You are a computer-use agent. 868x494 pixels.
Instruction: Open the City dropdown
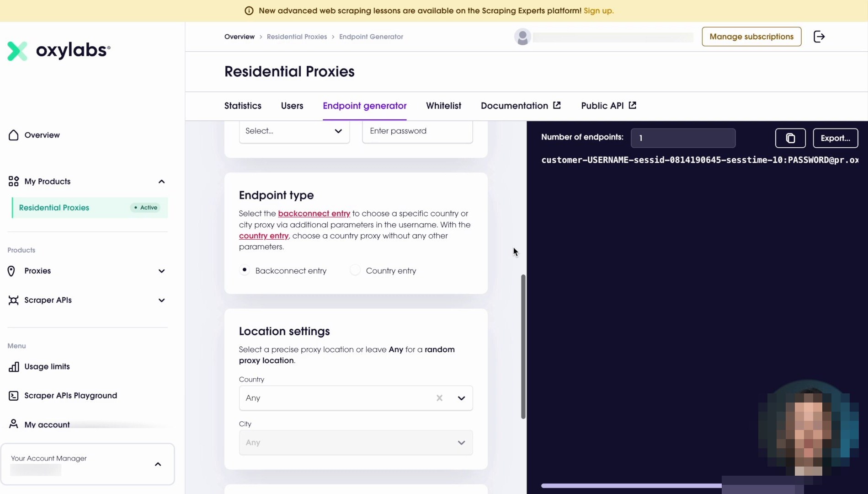click(x=356, y=442)
